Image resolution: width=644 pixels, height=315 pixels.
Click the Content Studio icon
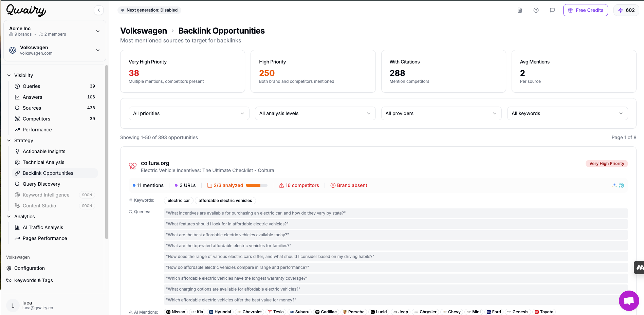point(17,206)
